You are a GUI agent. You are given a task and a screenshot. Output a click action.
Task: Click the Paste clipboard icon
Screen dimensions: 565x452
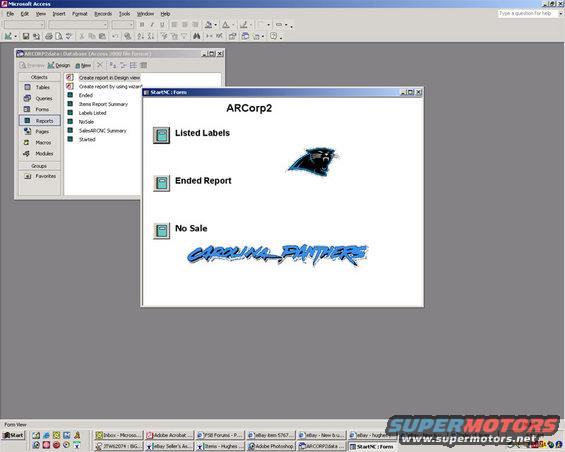tap(102, 36)
